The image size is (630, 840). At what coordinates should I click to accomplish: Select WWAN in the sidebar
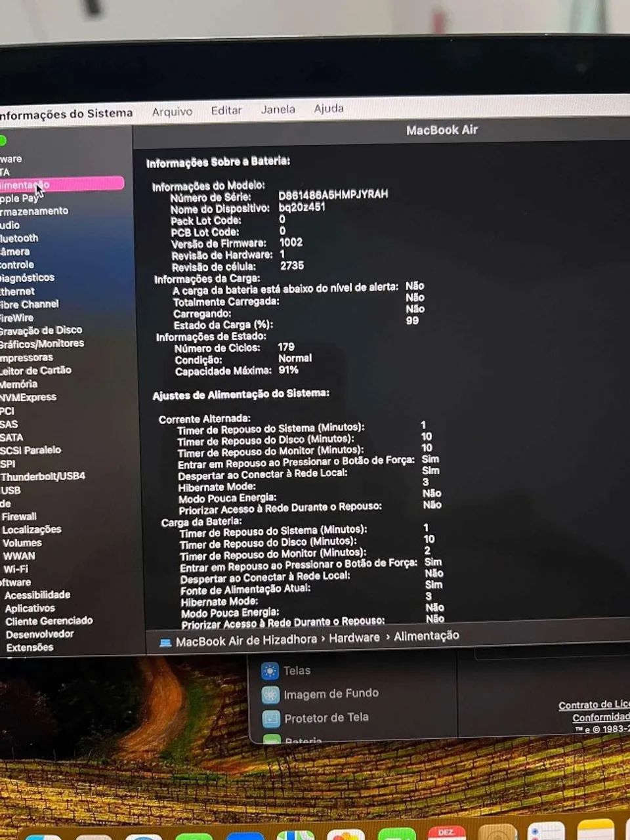coord(19,556)
